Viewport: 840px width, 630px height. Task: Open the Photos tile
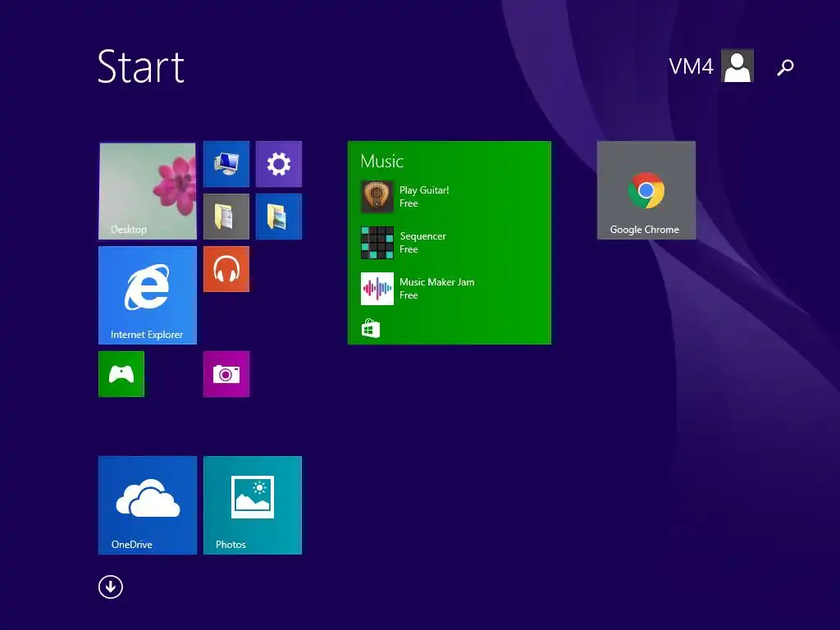[x=253, y=505]
